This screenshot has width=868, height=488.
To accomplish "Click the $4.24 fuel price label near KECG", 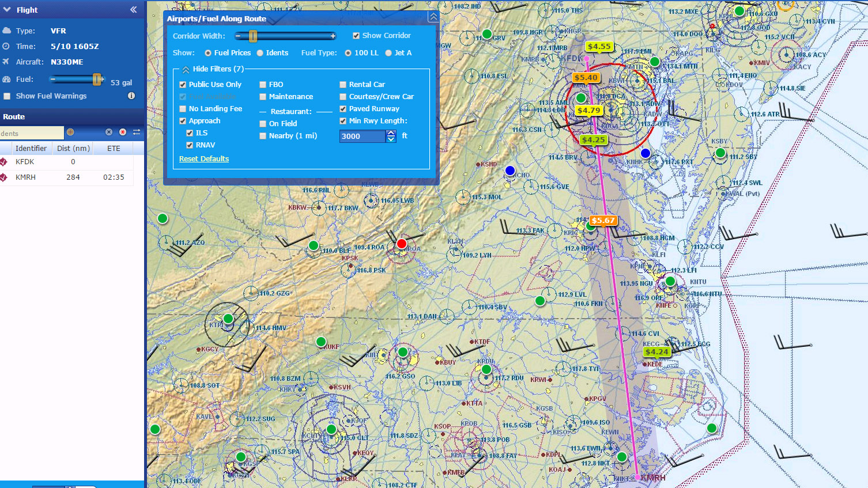I will click(656, 351).
